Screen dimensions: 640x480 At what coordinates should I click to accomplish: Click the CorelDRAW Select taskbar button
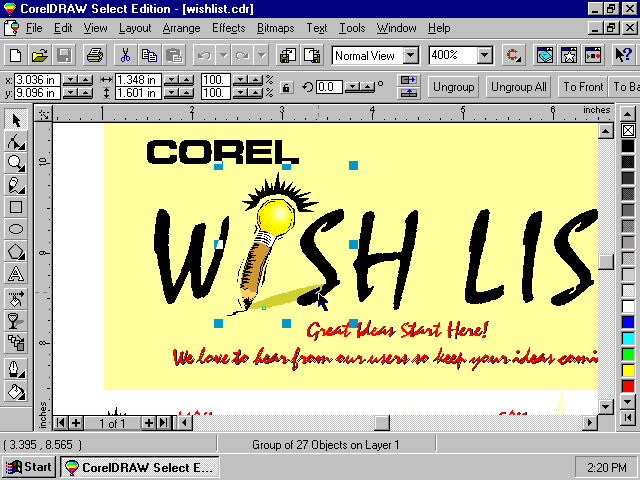click(140, 467)
